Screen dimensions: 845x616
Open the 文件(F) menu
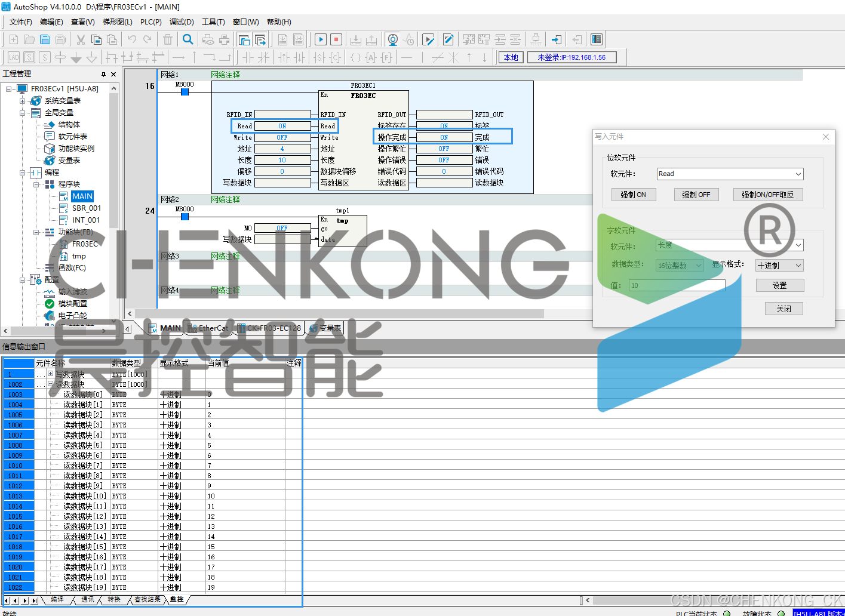[x=21, y=22]
